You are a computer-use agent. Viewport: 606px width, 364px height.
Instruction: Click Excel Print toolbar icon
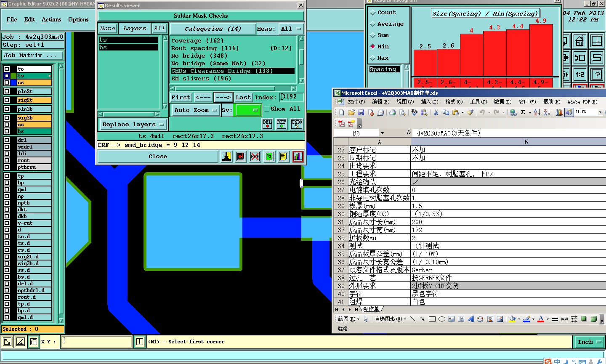392,112
